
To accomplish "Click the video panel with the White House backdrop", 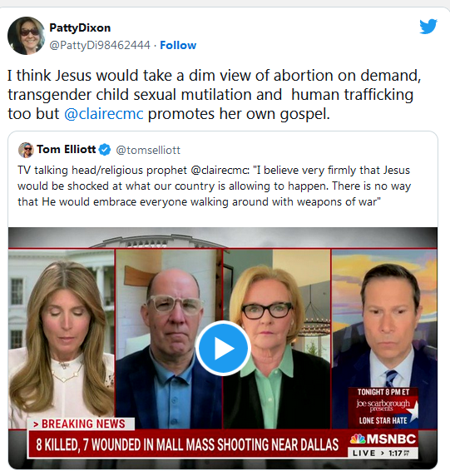I will tap(62, 339).
